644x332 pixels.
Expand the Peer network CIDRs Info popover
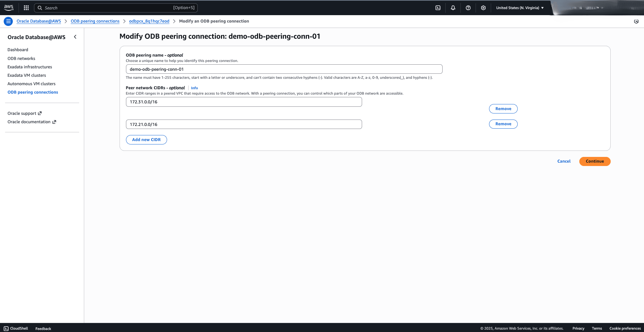(x=194, y=88)
